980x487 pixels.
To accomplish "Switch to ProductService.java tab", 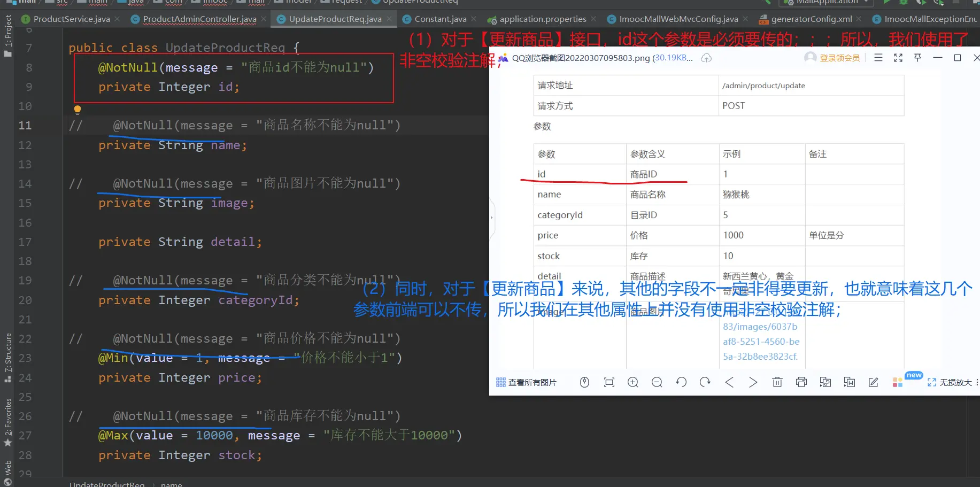I will pos(71,19).
